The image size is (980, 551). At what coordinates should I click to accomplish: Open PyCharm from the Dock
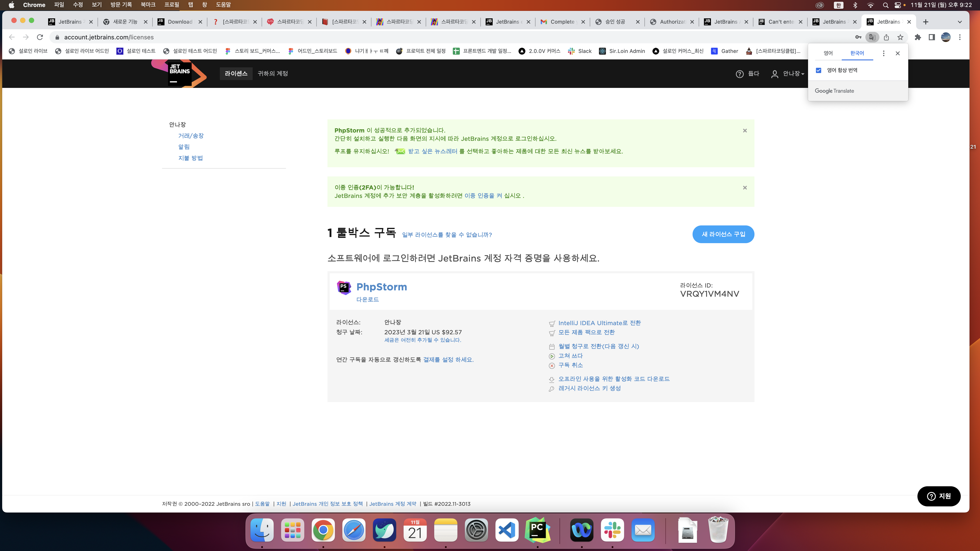(x=537, y=530)
